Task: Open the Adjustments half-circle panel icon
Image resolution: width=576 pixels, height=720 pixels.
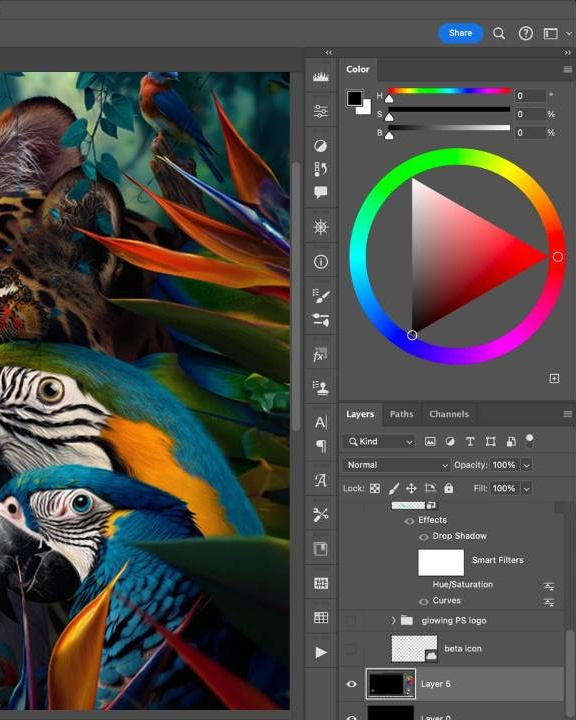Action: (321, 146)
